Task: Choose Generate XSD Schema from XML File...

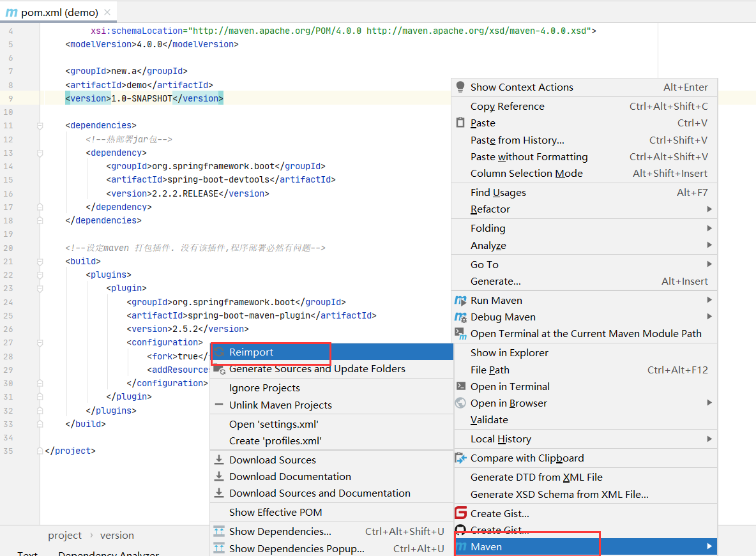Action: pyautogui.click(x=584, y=494)
